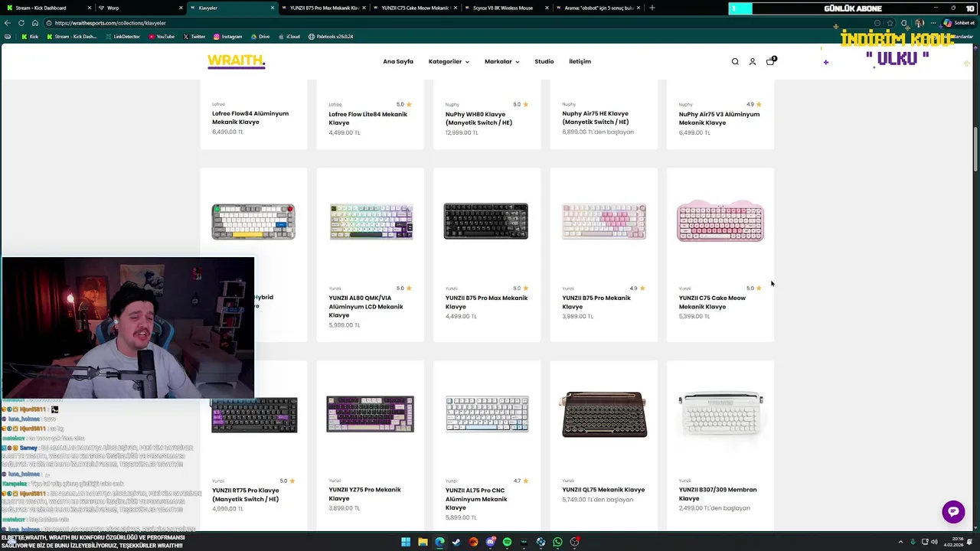Open YUNZII QL75 Mekanik Klavye title
980x551 pixels.
tap(603, 490)
